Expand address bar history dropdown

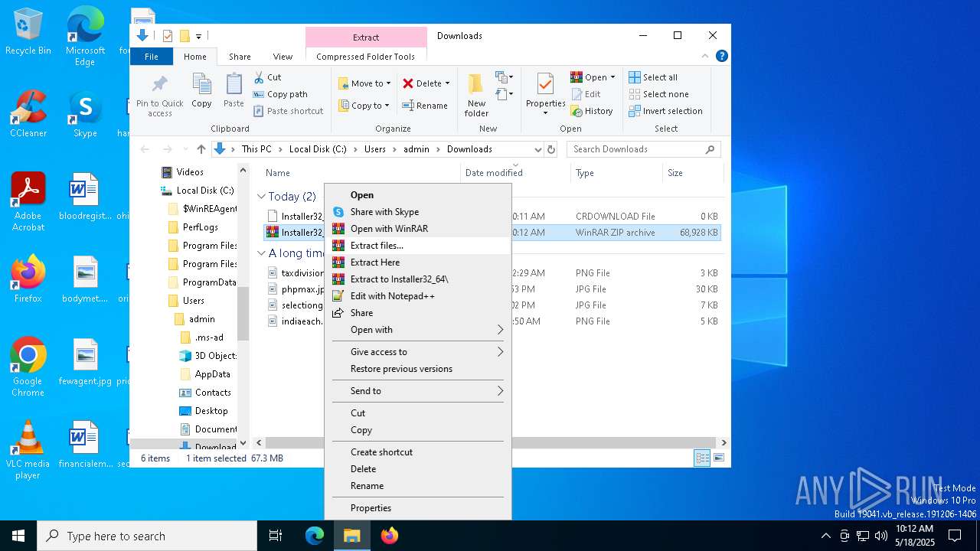click(538, 149)
